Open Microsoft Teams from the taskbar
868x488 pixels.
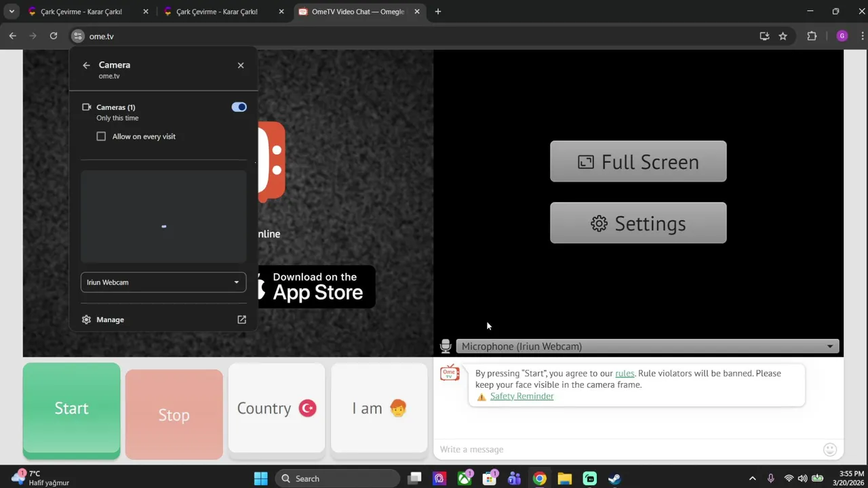(515, 479)
